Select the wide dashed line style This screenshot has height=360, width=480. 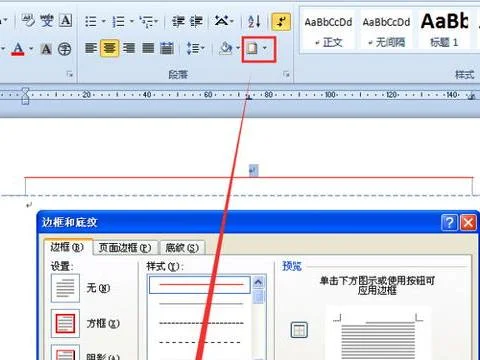200,342
